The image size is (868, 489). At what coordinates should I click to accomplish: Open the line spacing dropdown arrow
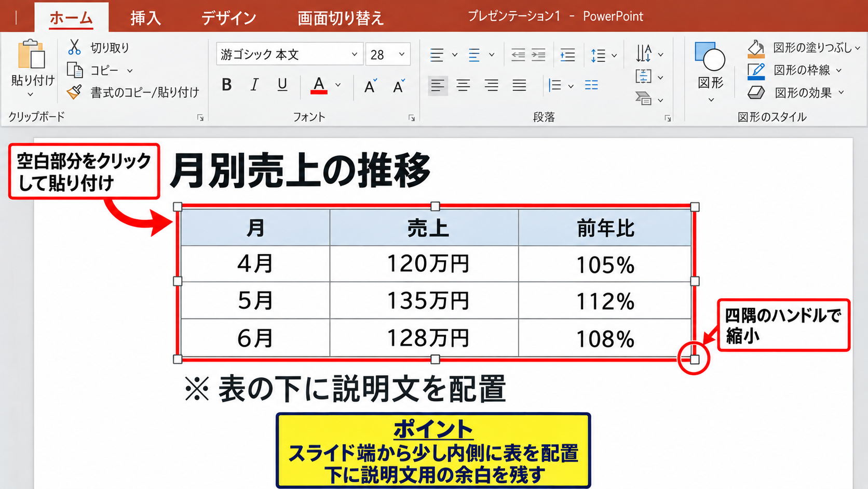point(614,55)
